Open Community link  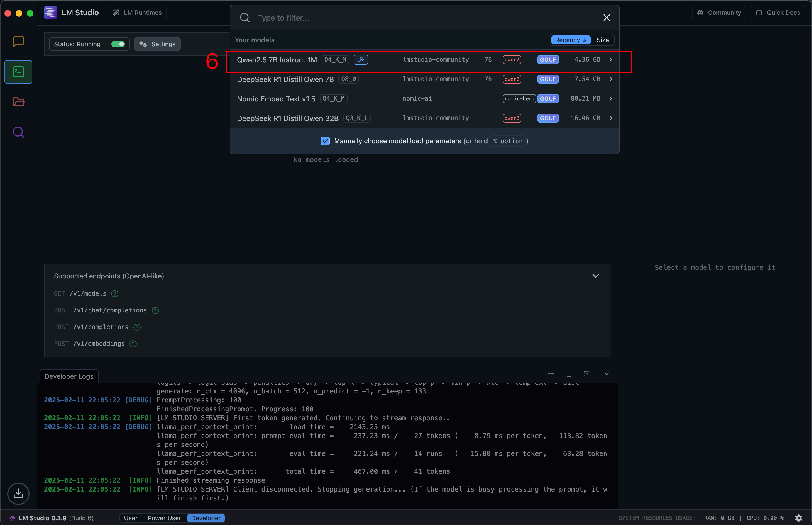coord(719,13)
